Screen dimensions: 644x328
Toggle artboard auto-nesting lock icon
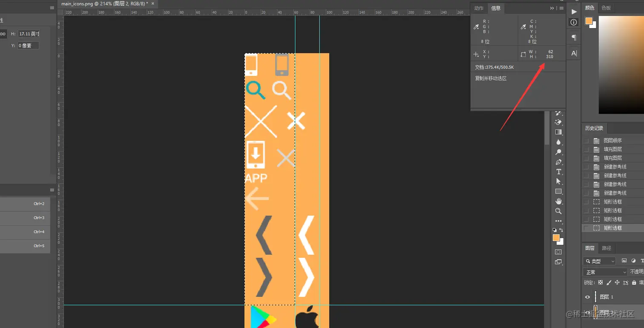[x=626, y=282]
